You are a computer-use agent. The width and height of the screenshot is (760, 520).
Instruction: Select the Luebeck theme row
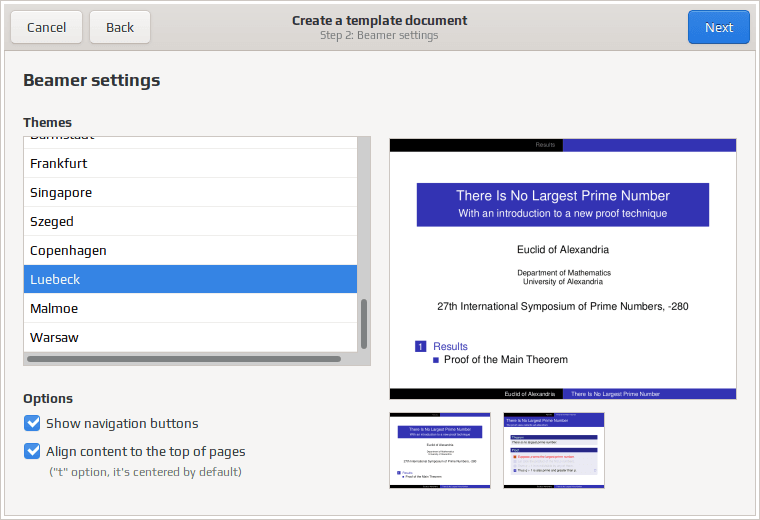click(190, 279)
